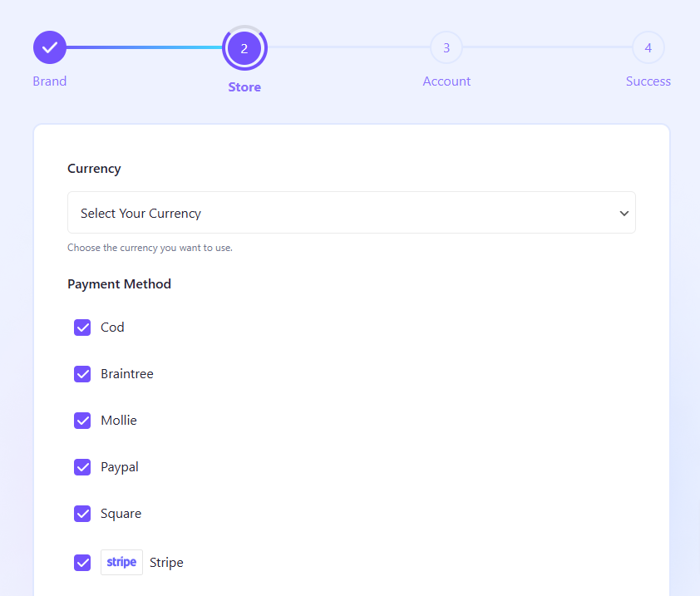The height and width of the screenshot is (596, 700).
Task: Uncheck the Cod payment checkbox
Action: pyautogui.click(x=82, y=328)
